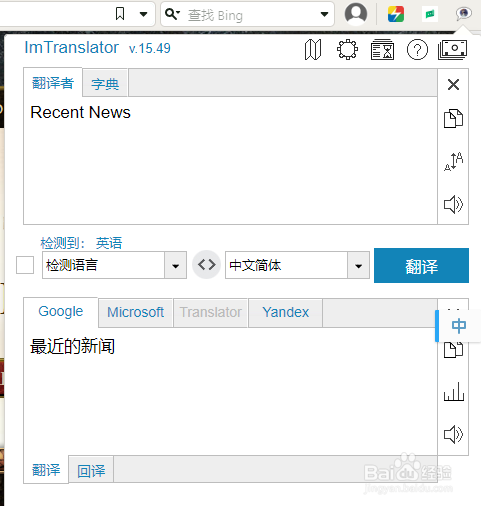Screen dimensions: 481x506
Task: Click inside the Recent News source text area
Action: pyautogui.click(x=230, y=160)
